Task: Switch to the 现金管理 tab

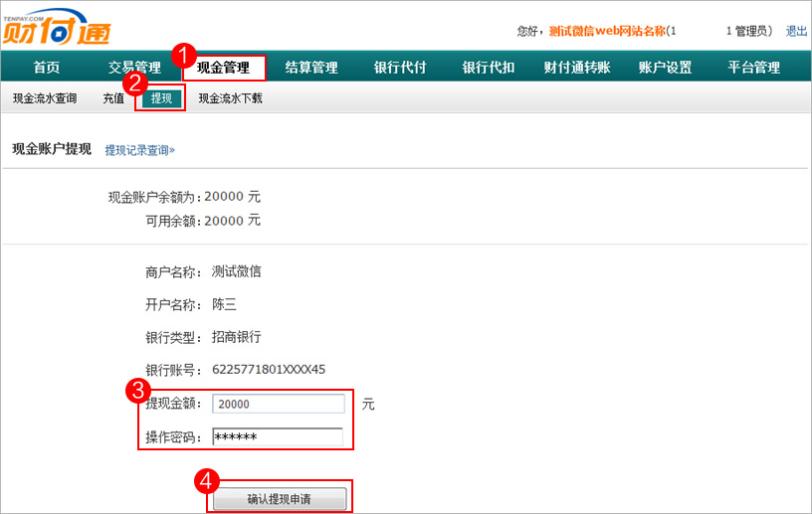Action: (224, 68)
